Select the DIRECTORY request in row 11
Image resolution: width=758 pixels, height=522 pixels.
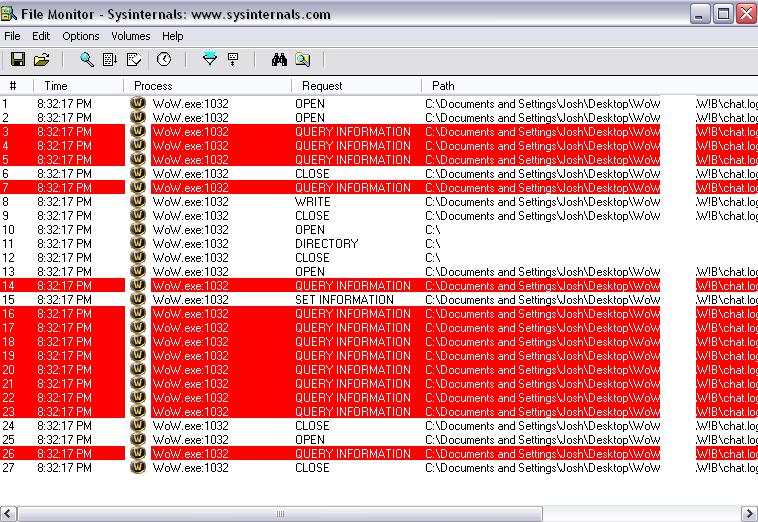click(327, 244)
